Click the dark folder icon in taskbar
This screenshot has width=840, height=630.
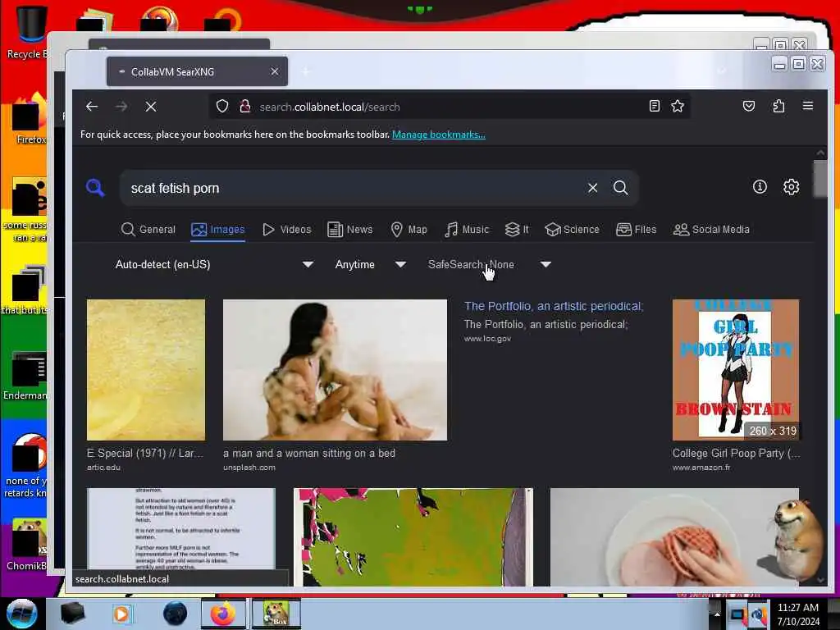point(72,614)
